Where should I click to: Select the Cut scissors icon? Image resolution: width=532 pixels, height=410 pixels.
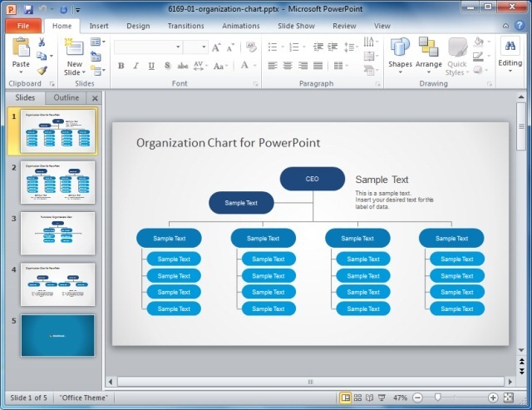tap(42, 42)
